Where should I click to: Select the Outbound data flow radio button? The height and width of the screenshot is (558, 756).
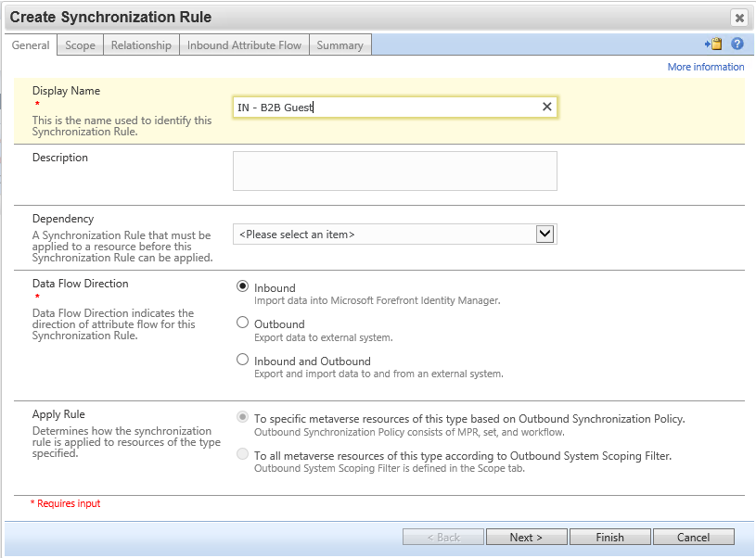(242, 323)
